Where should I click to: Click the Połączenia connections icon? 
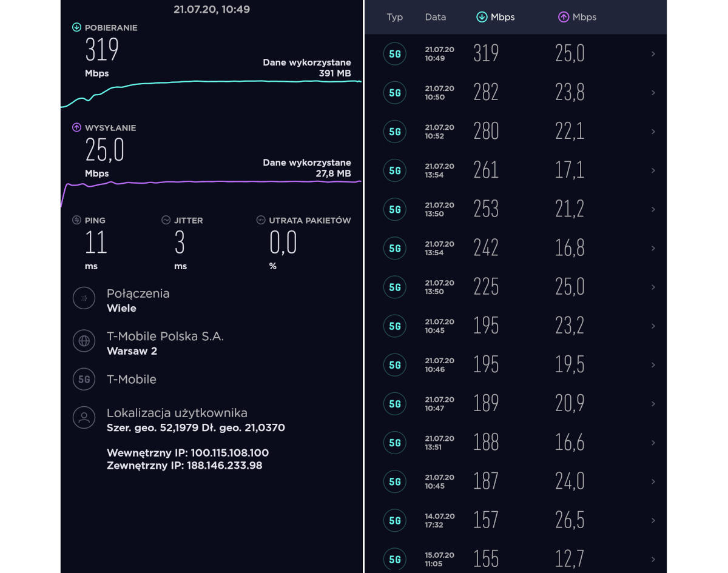(84, 298)
